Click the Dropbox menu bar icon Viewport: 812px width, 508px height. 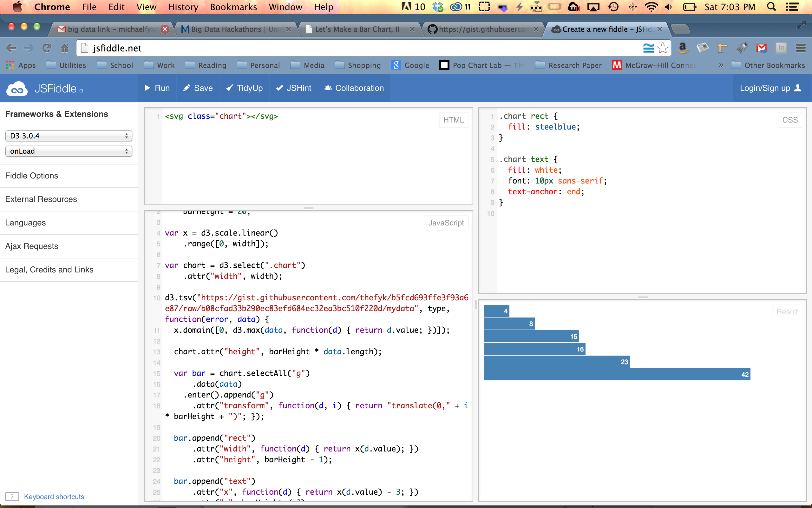pyautogui.click(x=437, y=7)
